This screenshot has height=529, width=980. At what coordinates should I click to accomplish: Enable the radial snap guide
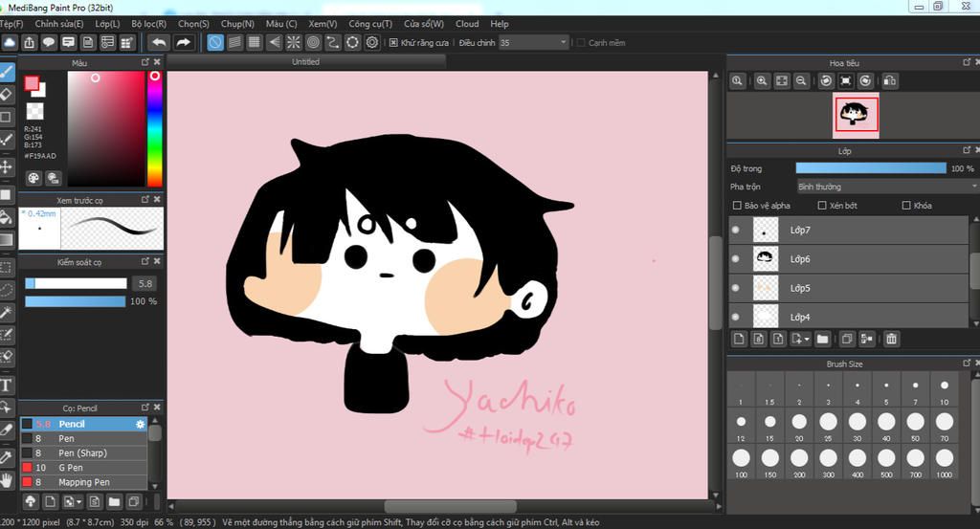point(293,42)
